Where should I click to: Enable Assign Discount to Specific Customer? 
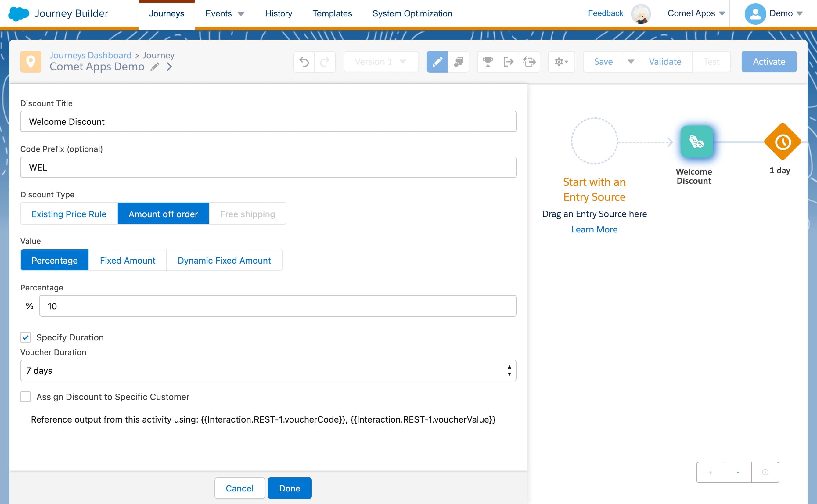26,397
